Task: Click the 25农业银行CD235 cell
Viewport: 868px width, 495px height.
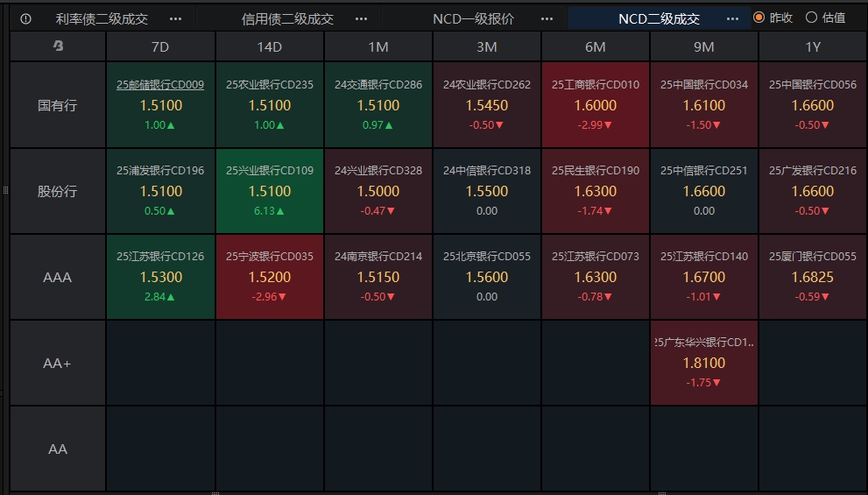Action: click(269, 104)
